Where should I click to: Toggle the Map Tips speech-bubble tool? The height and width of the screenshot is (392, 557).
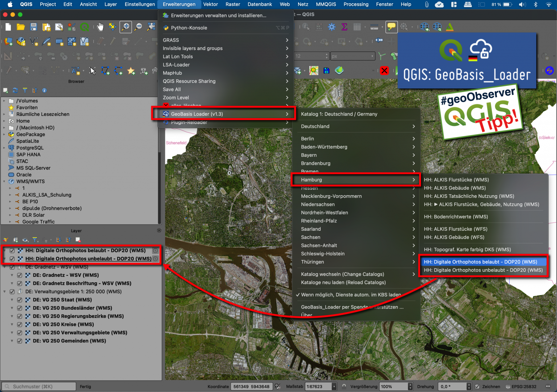point(391,27)
